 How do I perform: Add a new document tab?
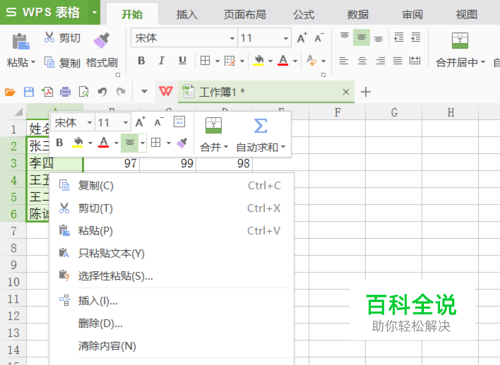[x=366, y=92]
